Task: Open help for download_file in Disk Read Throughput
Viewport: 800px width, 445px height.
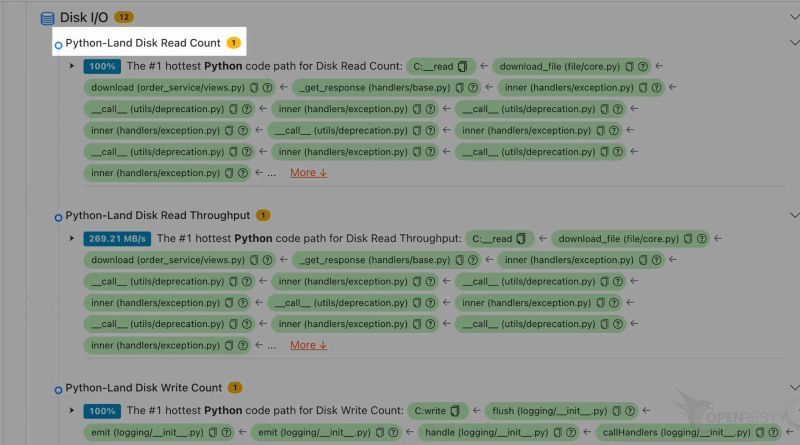Action: [702, 239]
